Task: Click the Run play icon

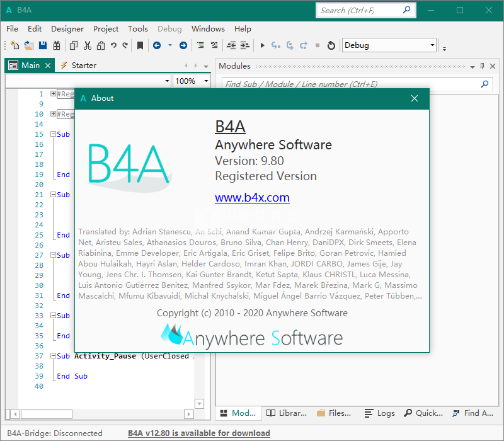Action: click(x=262, y=45)
